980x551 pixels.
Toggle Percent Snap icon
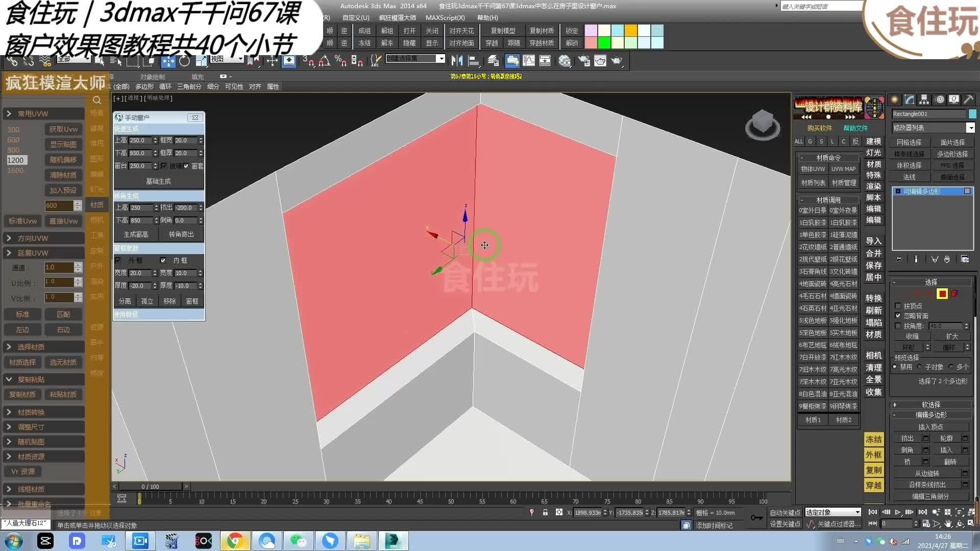coord(340,61)
